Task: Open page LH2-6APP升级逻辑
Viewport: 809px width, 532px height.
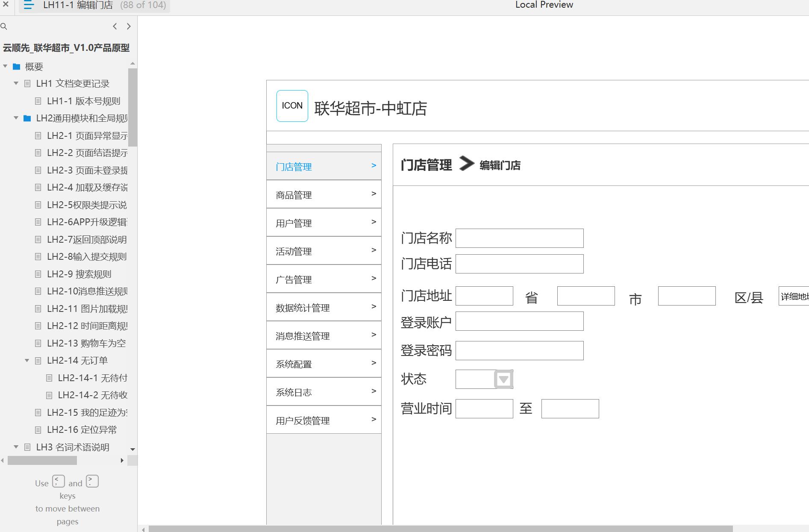Action: tap(87, 222)
